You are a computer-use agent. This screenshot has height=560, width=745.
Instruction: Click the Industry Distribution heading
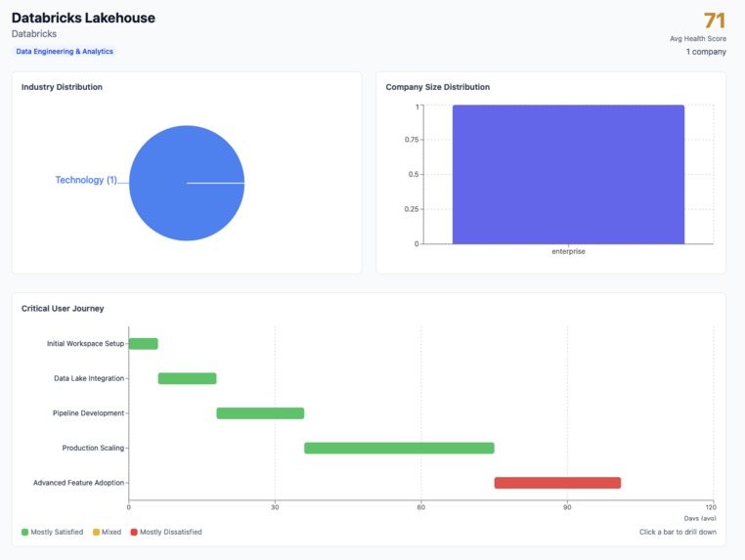click(62, 87)
